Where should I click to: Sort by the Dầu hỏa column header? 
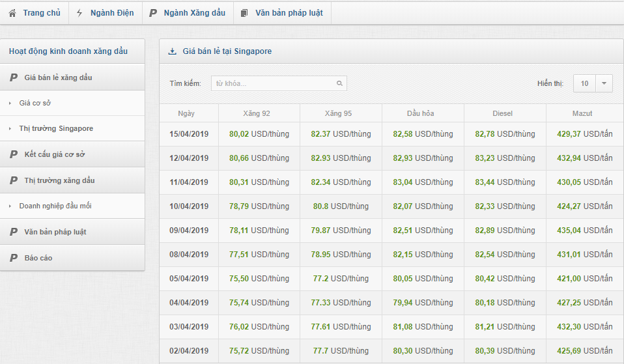click(x=420, y=114)
